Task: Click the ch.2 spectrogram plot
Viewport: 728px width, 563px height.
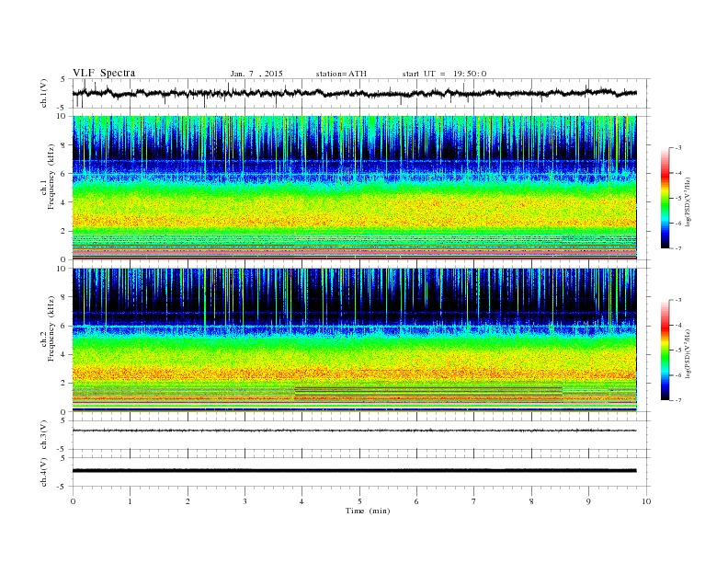Action: [354, 340]
